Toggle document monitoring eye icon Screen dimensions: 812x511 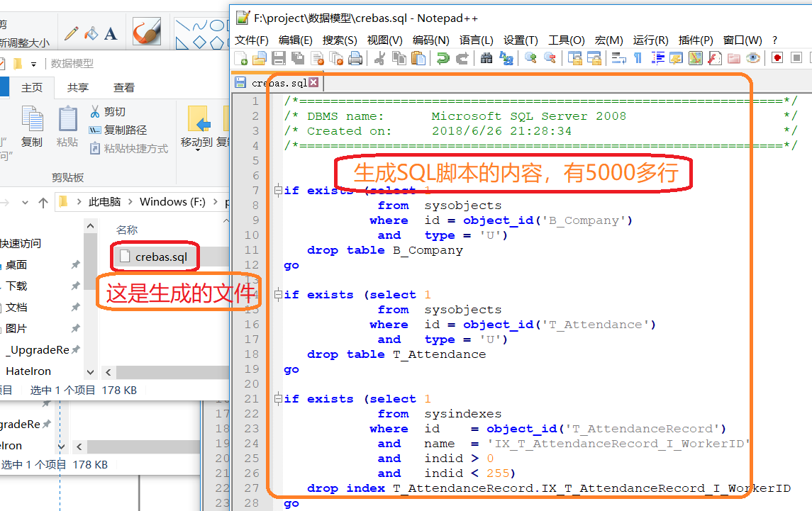(753, 58)
